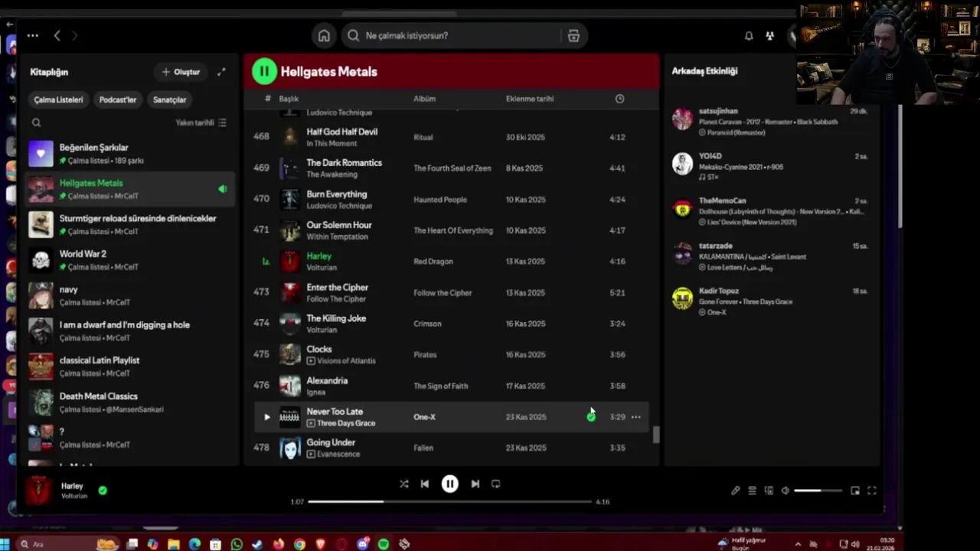
Task: Click the playlist vertical scrollbar
Action: point(655,435)
